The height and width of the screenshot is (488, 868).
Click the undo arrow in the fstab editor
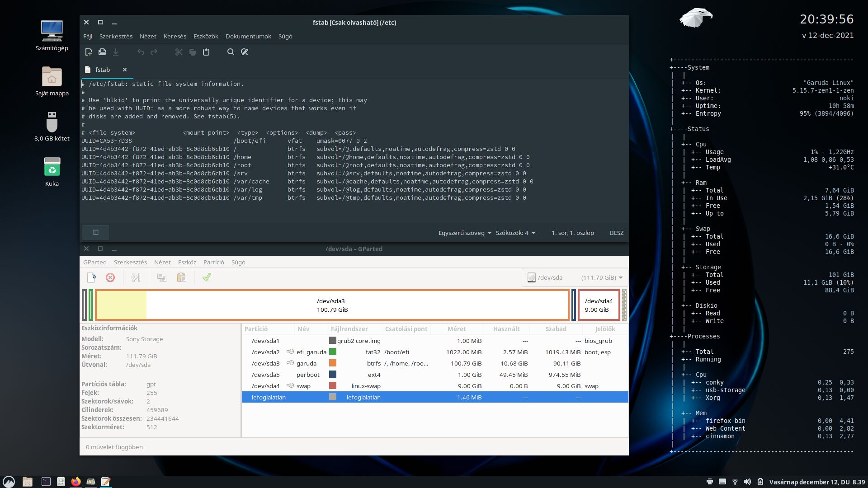pyautogui.click(x=141, y=52)
